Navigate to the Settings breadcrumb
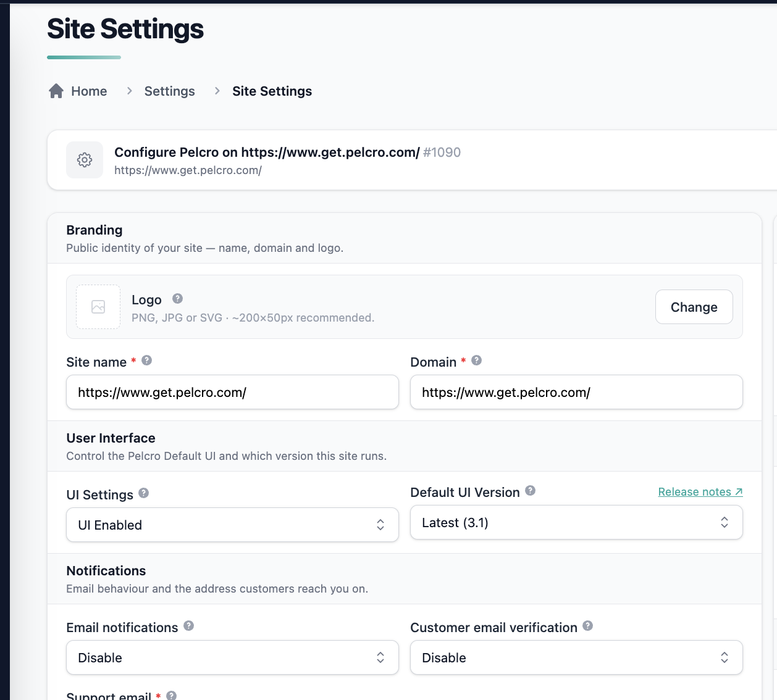 coord(169,91)
